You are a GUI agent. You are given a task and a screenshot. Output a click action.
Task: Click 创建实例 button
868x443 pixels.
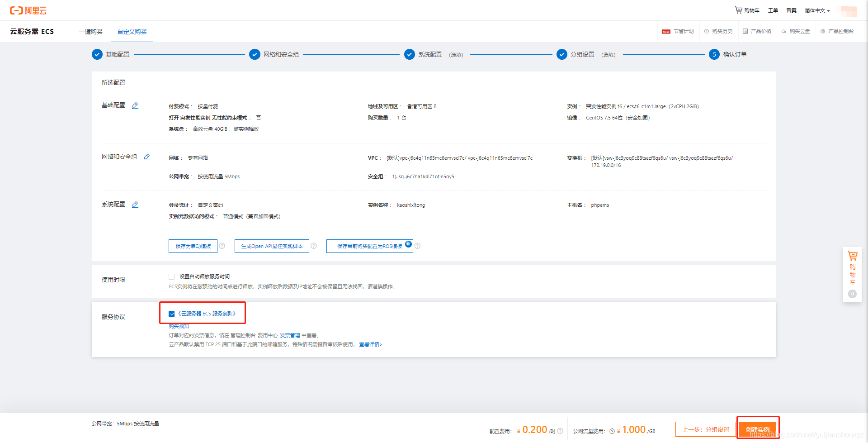[x=758, y=429]
